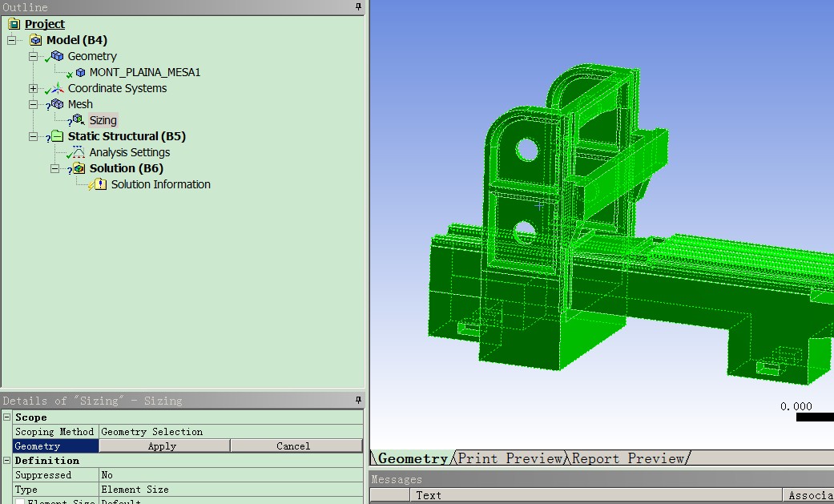Select Coordinate Systems label
The width and height of the screenshot is (834, 504).
pyautogui.click(x=117, y=88)
